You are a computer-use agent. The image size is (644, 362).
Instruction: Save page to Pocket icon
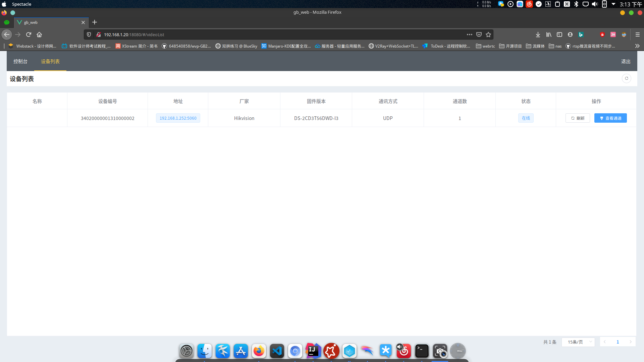click(479, 35)
